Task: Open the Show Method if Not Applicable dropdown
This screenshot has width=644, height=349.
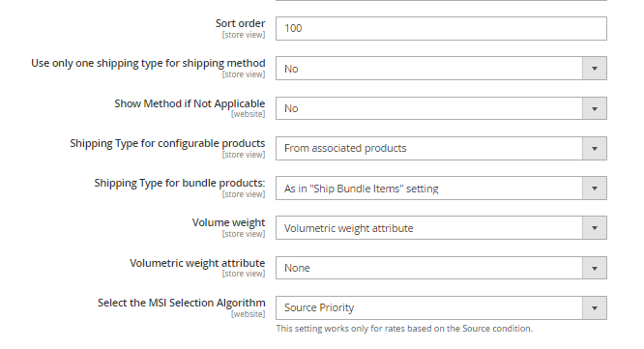Action: pyautogui.click(x=441, y=108)
